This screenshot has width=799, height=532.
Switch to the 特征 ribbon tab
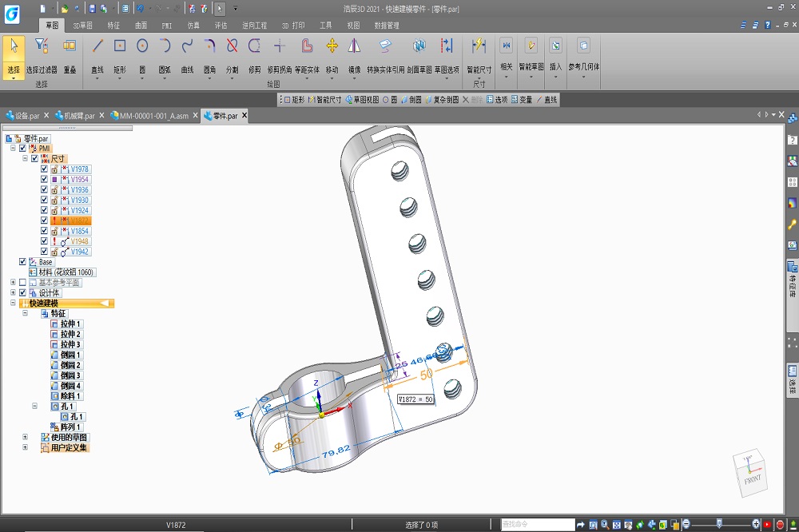tap(113, 26)
